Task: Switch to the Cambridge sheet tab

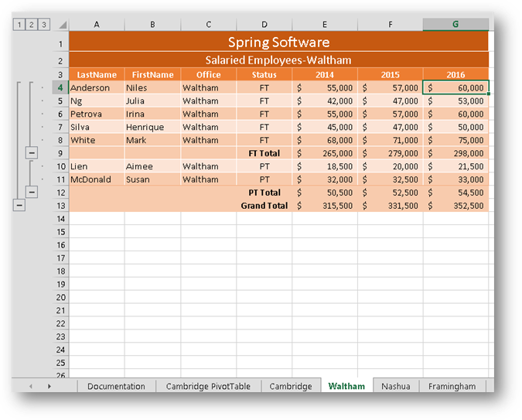Action: coord(291,386)
